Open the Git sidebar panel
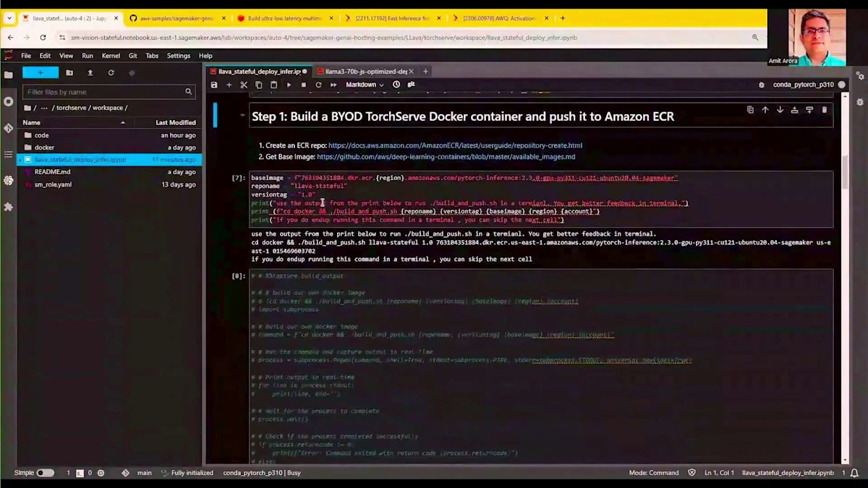 (x=9, y=128)
